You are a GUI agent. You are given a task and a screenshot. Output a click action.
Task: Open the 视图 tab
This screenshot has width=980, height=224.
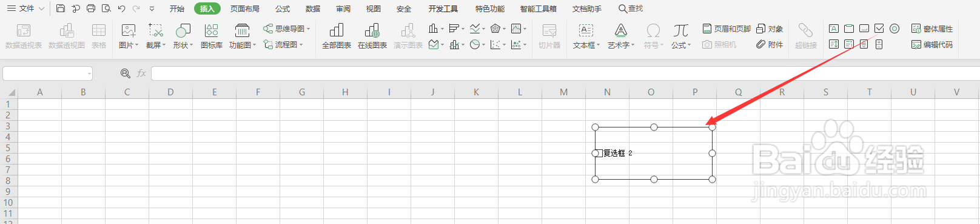coord(374,8)
